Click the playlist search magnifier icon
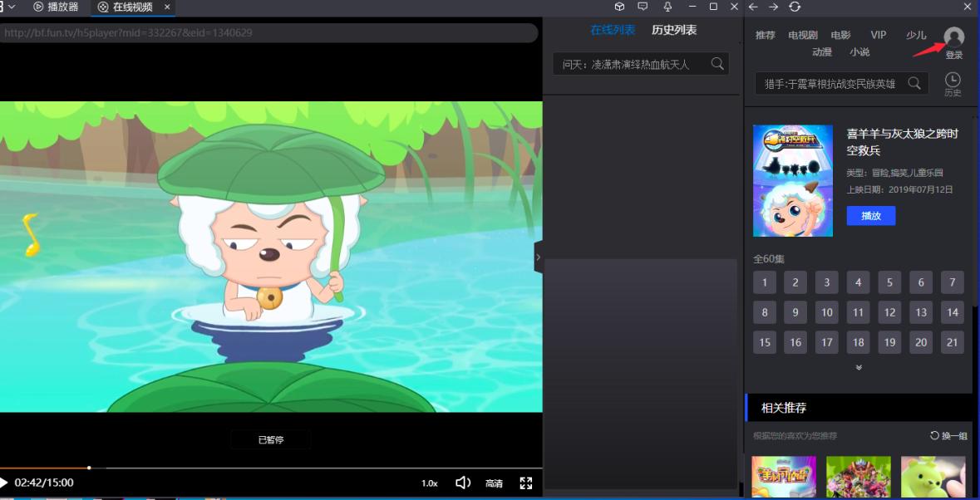Image resolution: width=980 pixels, height=500 pixels. click(717, 64)
